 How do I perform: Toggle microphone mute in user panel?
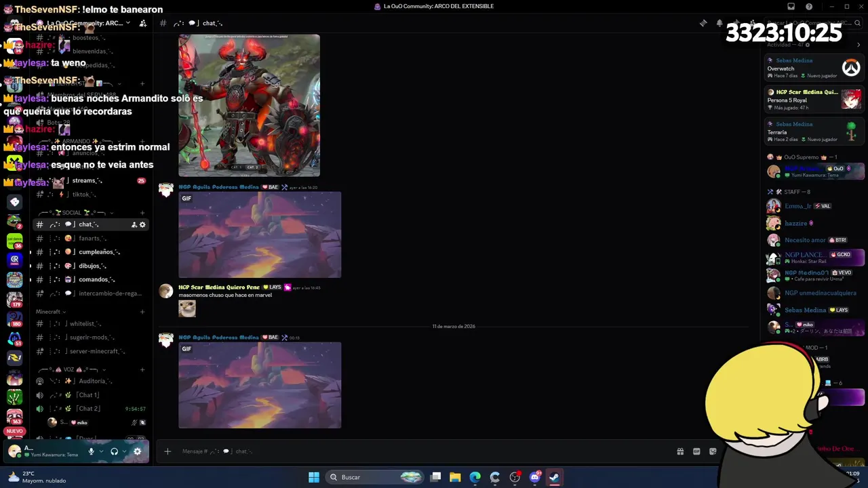91,451
